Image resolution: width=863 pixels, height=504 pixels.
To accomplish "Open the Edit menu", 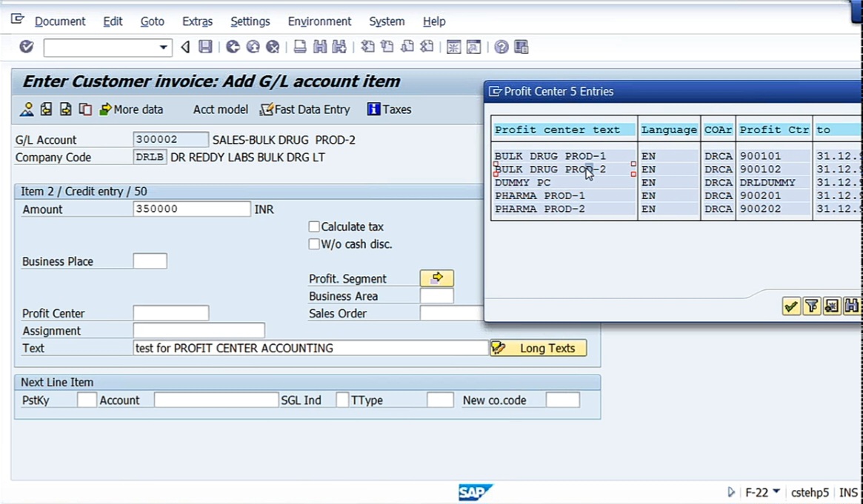I will point(113,21).
